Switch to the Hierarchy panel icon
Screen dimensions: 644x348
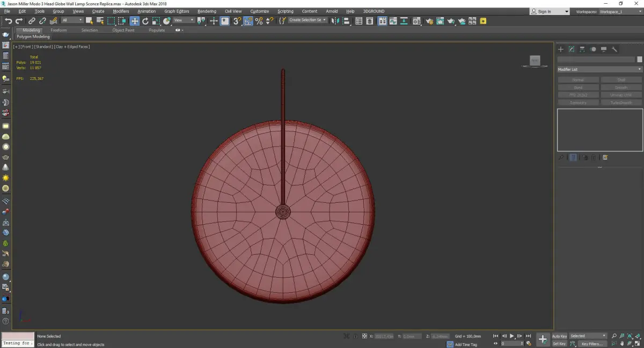click(x=582, y=49)
